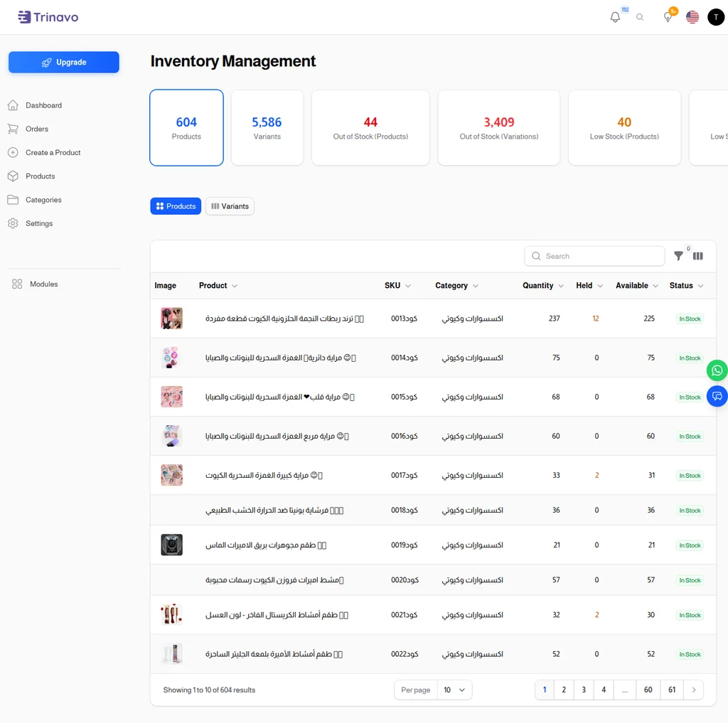Click the Settings gear icon in sidebar
Image resolution: width=728 pixels, height=723 pixels.
[x=13, y=223]
